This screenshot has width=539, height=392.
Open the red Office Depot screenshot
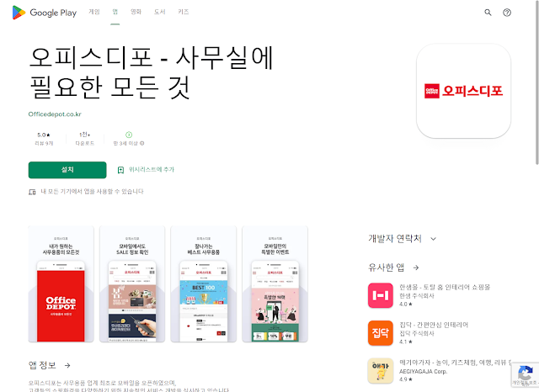[x=61, y=283]
